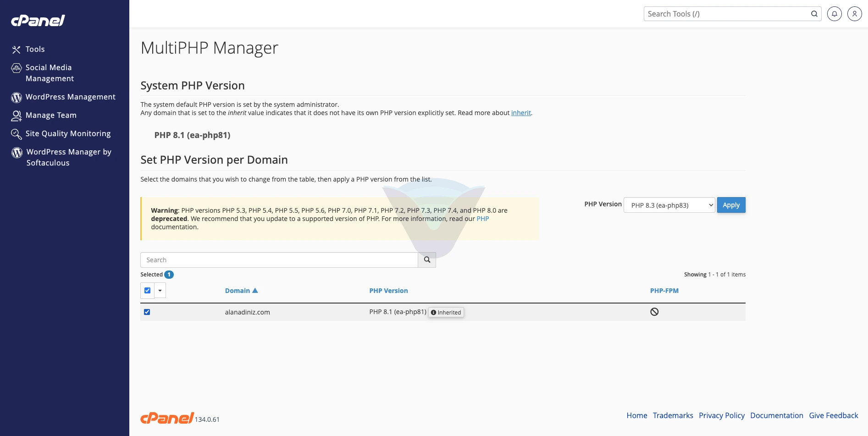Click the cPanel logo in sidebar
868x436 pixels.
38,21
